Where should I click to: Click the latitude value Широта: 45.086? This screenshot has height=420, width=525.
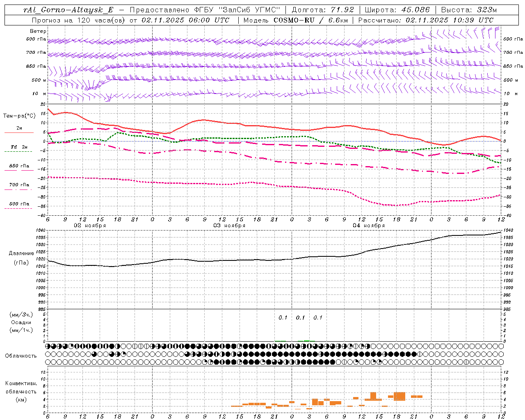[397, 10]
